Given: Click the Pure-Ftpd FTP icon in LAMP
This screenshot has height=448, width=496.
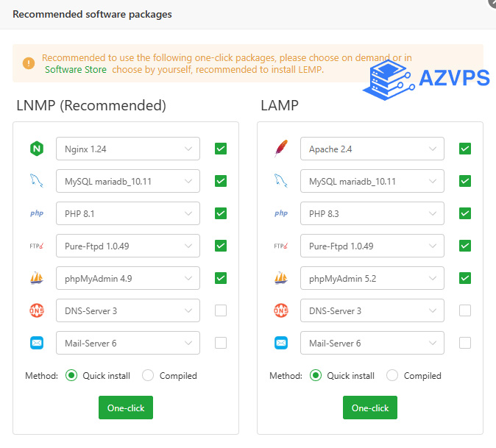Looking at the screenshot, I should 281,246.
